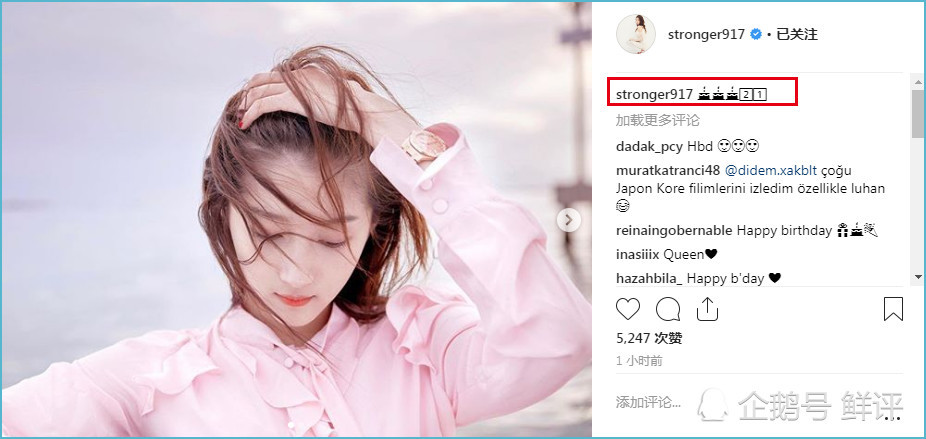Focus the 添加评论 comment input field
The height and width of the screenshot is (439, 926).
coord(648,403)
